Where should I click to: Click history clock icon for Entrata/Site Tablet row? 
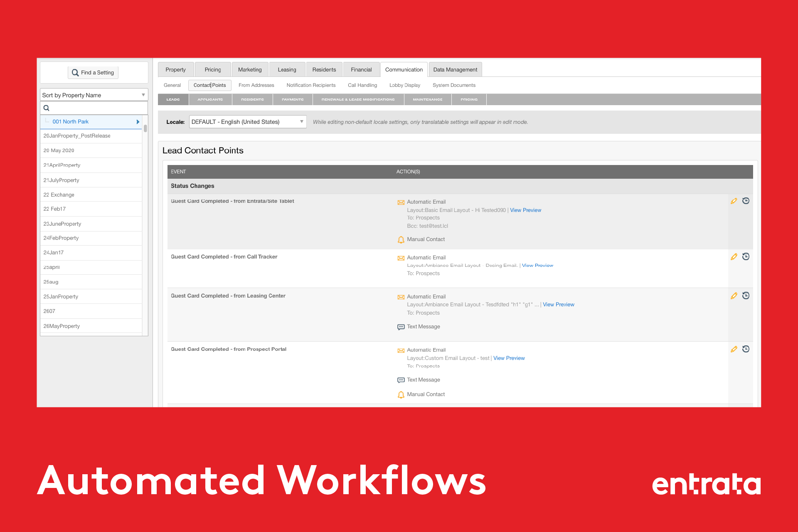(746, 201)
